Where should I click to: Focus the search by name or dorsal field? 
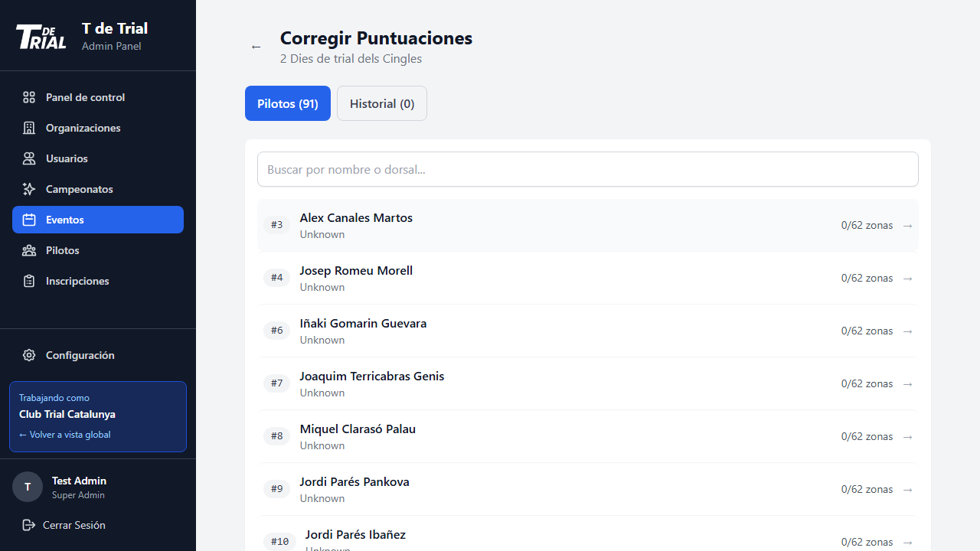[587, 169]
